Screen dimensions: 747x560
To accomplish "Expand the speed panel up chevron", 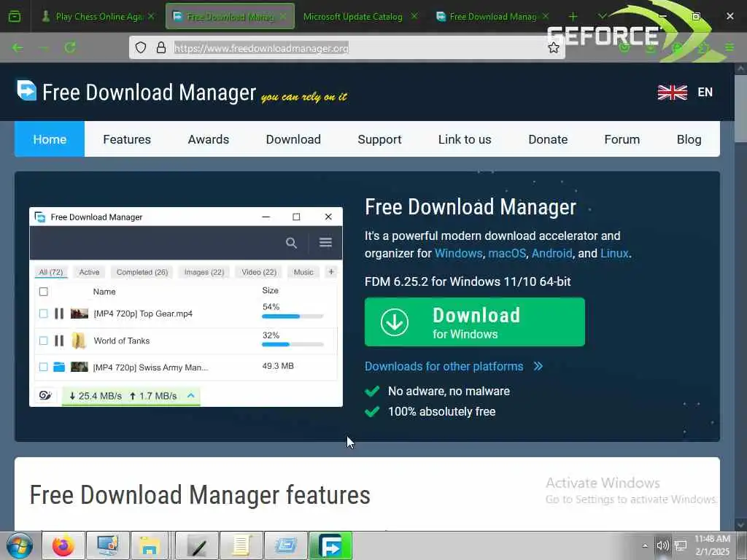I will [x=190, y=395].
